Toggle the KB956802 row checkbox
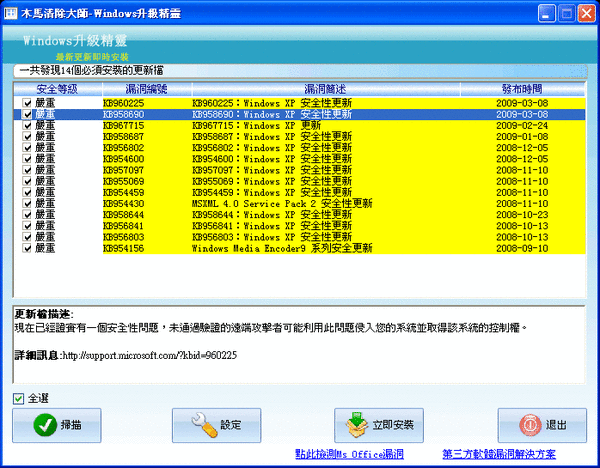This screenshot has height=468, width=600. [x=27, y=147]
